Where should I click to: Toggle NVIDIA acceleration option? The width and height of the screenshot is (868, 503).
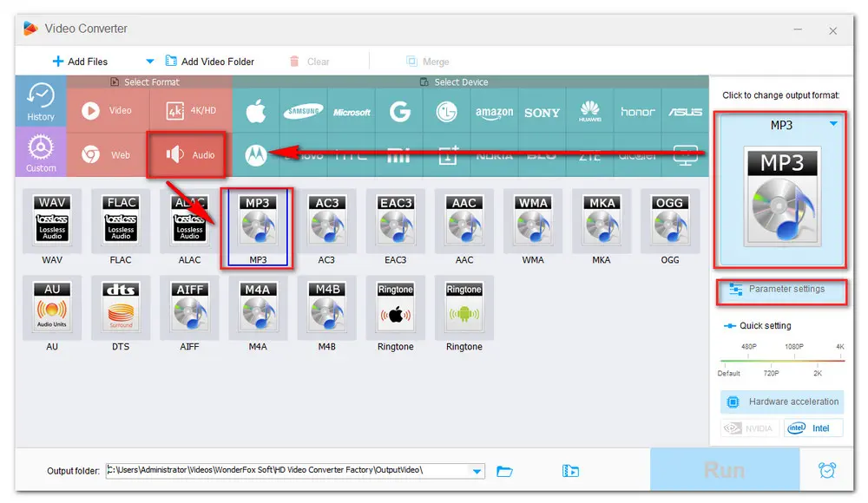click(750, 428)
